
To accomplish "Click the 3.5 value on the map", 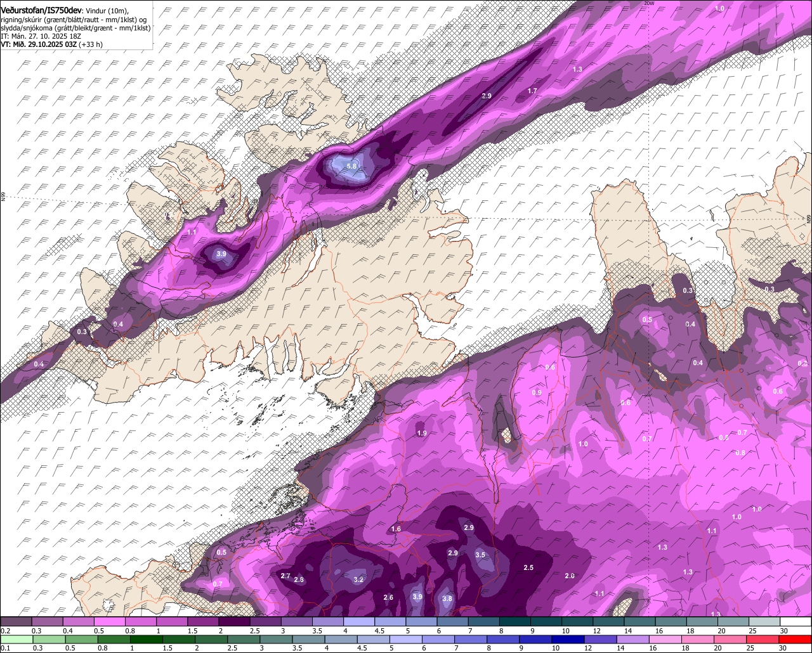I will 480,555.
